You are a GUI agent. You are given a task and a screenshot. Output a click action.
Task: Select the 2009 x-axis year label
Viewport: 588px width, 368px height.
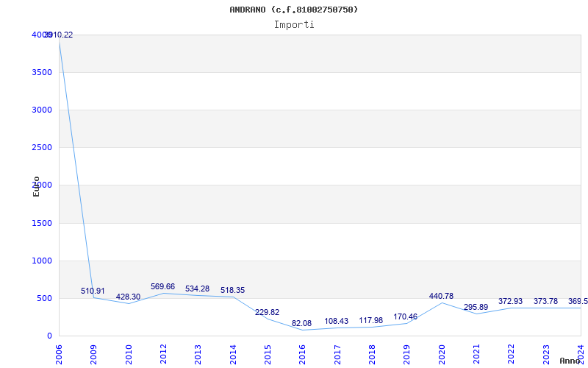(93, 355)
